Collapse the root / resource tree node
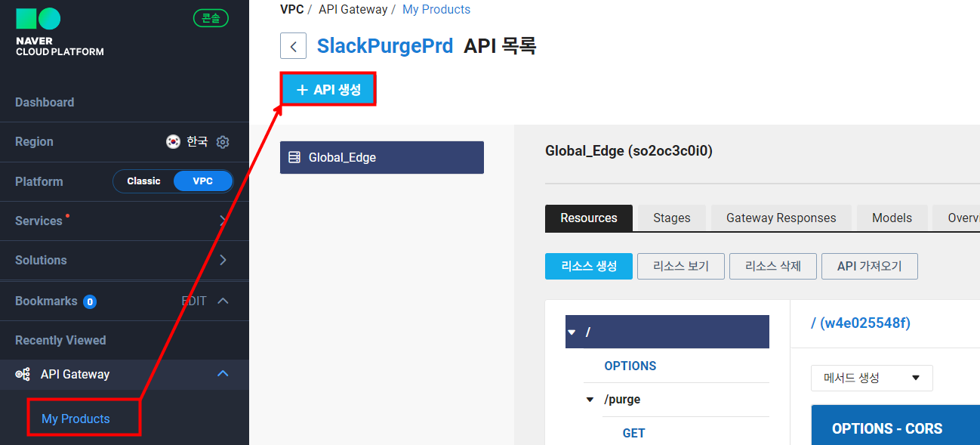 coord(572,332)
